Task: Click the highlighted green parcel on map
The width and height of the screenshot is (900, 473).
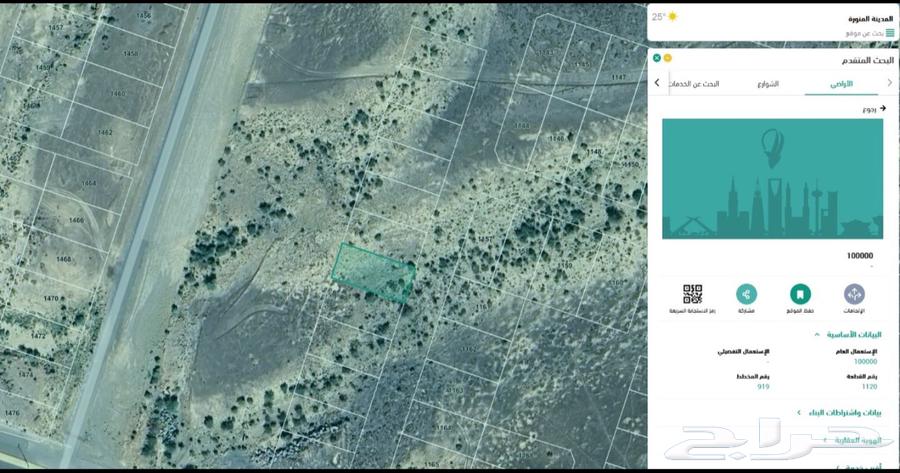Action: (374, 271)
